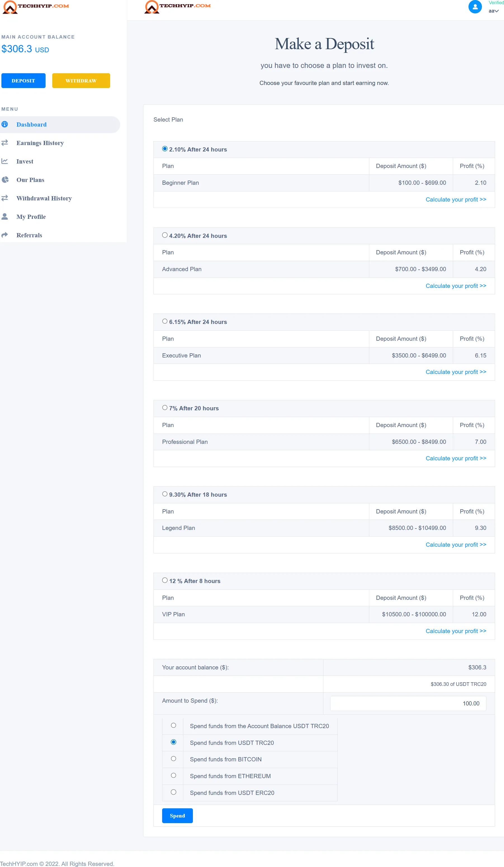Image resolution: width=504 pixels, height=867 pixels.
Task: Click the Beginner Plan row name
Action: click(x=181, y=183)
